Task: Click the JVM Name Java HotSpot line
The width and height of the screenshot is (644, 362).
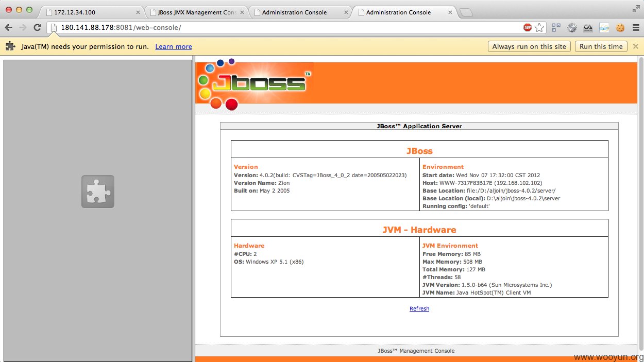Action: pos(477,292)
